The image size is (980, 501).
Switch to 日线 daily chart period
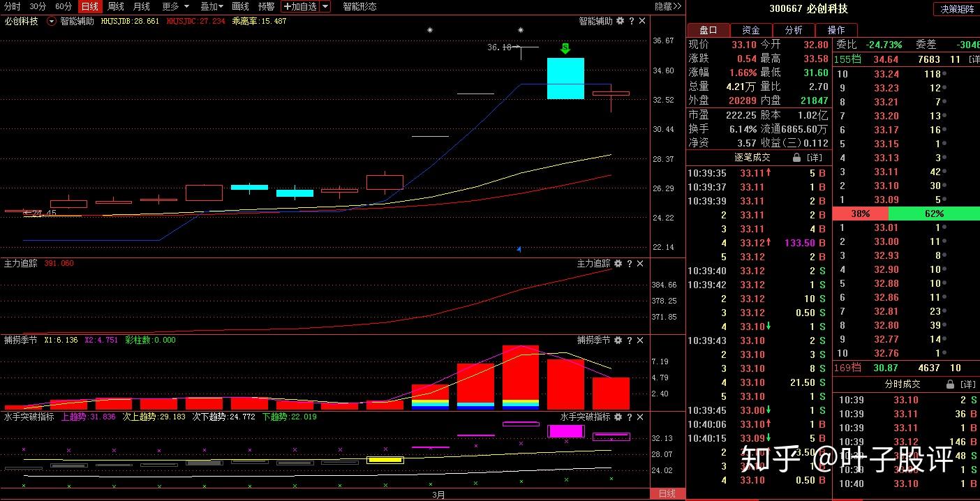tap(89, 6)
